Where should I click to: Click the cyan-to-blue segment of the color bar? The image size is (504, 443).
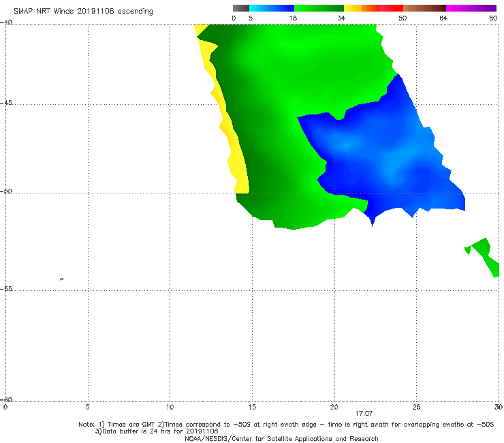[272, 8]
